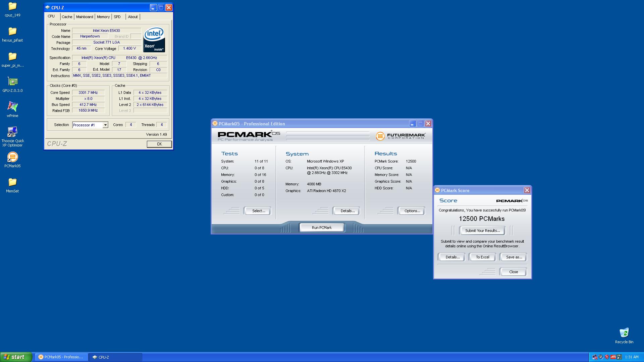Click the round disc tray icon beside network icon
The image size is (644, 362).
point(601,357)
